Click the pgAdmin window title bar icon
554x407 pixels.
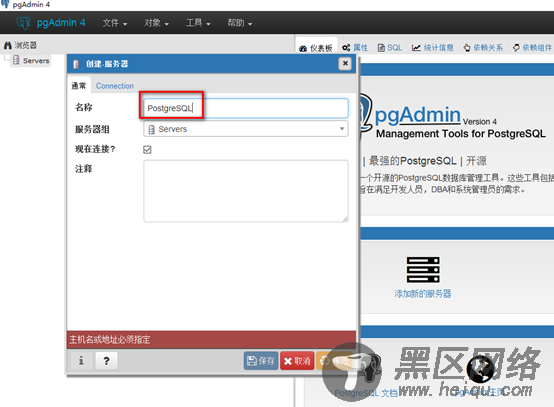pos(5,4)
